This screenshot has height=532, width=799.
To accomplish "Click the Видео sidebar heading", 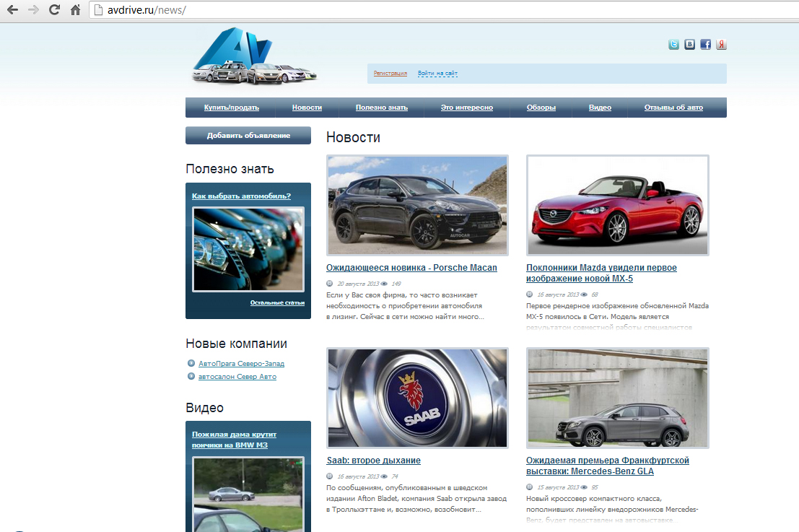I will 205,408.
